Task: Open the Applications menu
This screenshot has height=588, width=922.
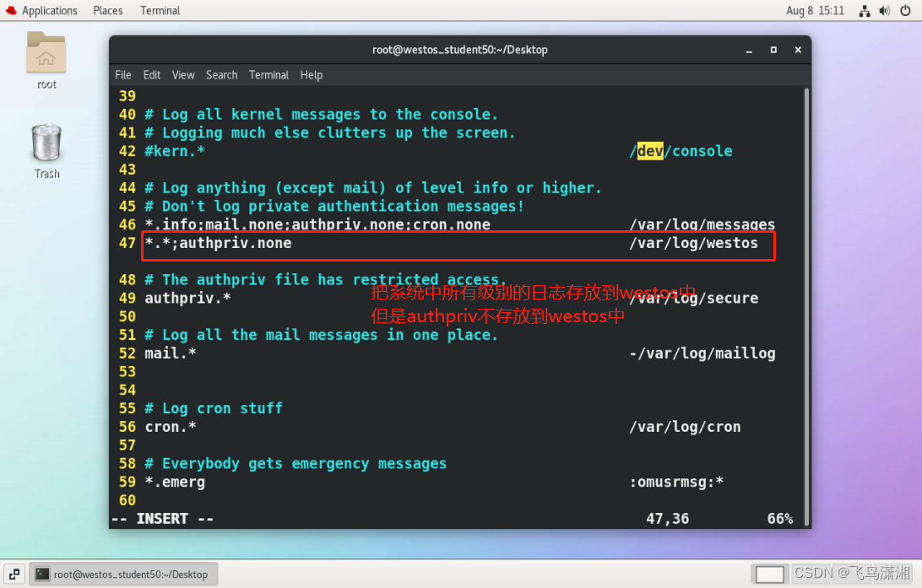Action: (x=49, y=11)
